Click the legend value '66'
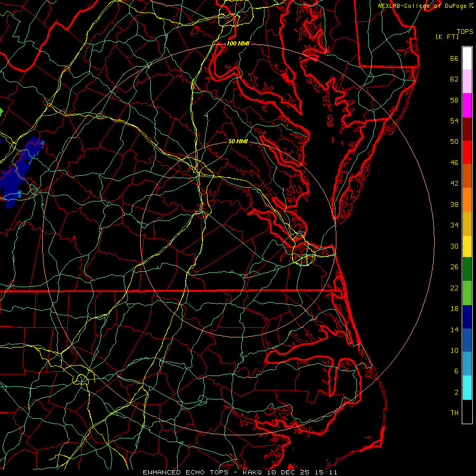This screenshot has width=476, height=476. click(454, 58)
